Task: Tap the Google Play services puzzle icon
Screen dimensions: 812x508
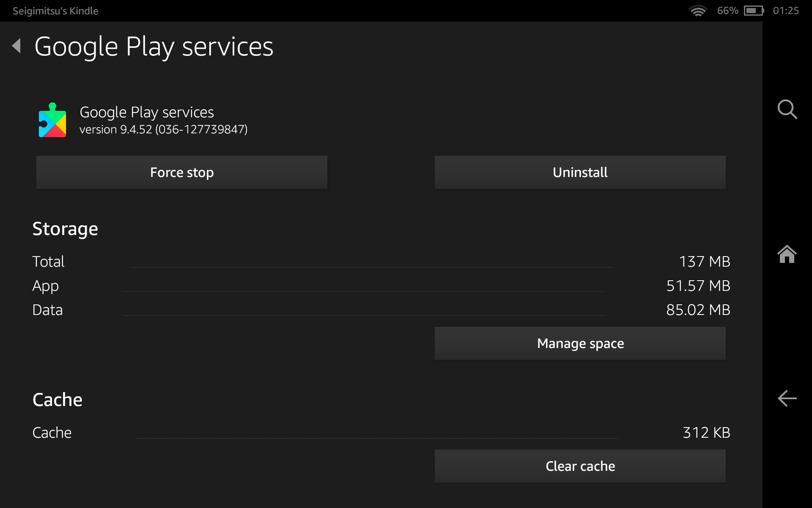Action: pos(52,120)
